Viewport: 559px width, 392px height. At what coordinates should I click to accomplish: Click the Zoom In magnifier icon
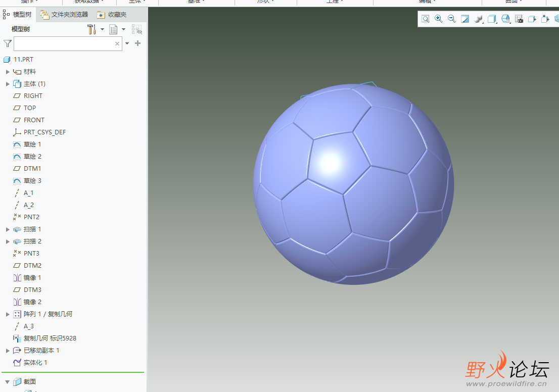coord(439,19)
